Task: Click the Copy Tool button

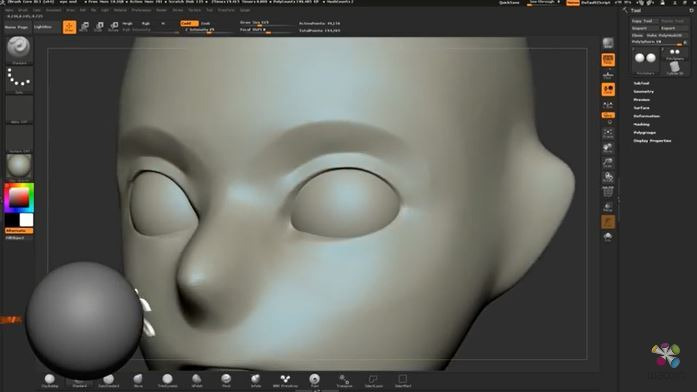Action: click(645, 21)
